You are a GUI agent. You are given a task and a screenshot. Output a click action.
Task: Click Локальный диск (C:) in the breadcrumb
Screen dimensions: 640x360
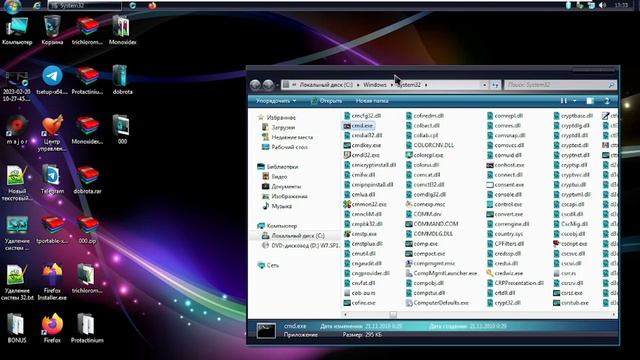(x=326, y=85)
